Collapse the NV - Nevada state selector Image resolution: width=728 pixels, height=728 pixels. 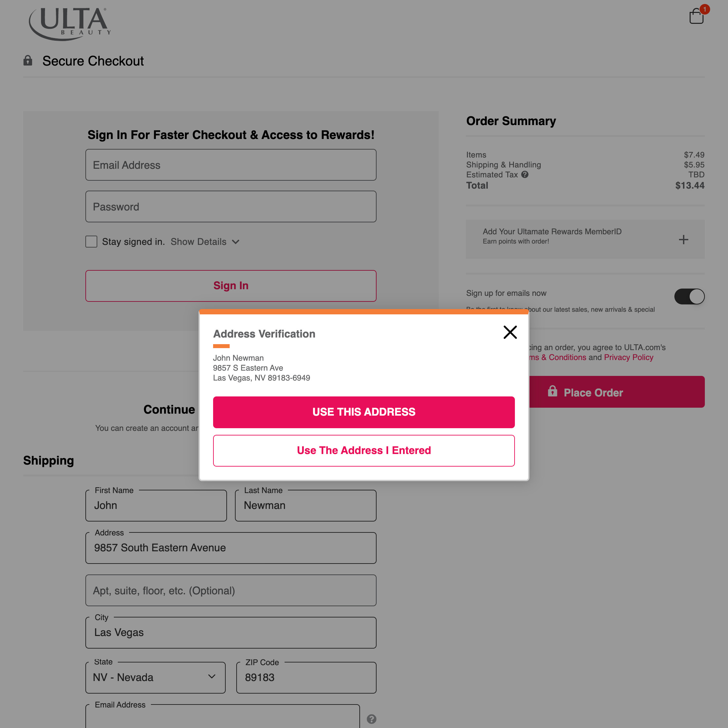[211, 677]
